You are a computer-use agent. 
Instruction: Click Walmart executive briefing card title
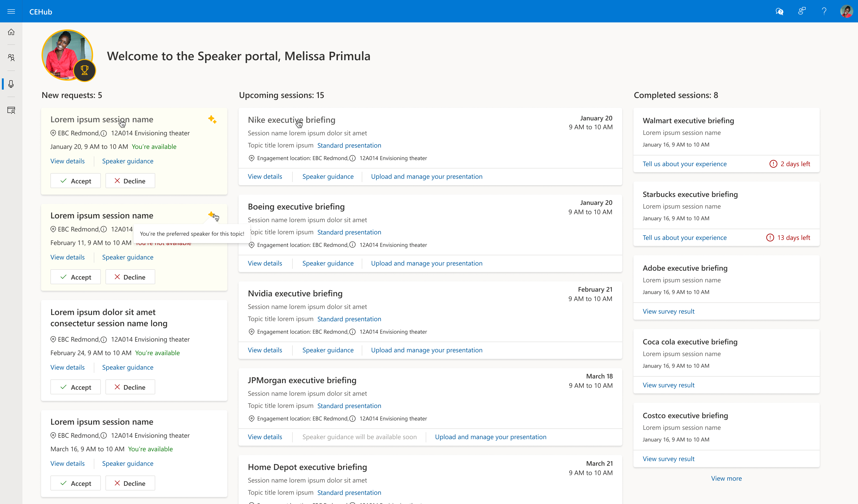688,120
